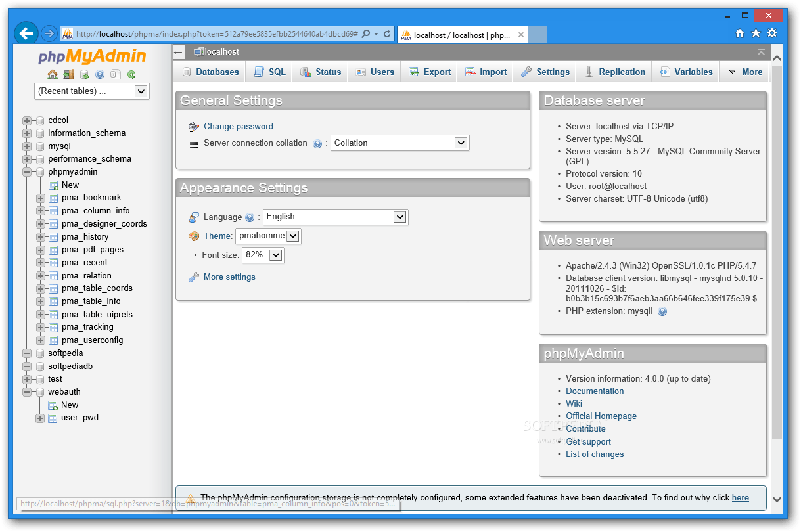
Task: Click the green reload navigation panel icon
Action: pyautogui.click(x=131, y=74)
